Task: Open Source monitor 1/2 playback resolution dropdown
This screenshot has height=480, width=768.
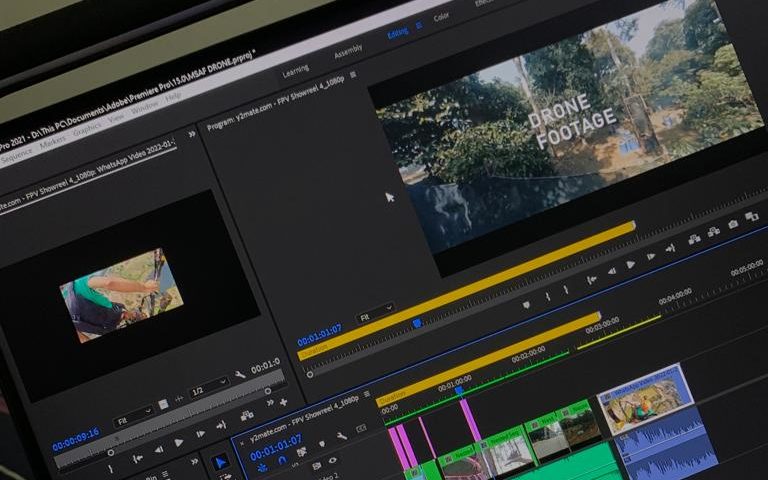Action: pos(210,386)
